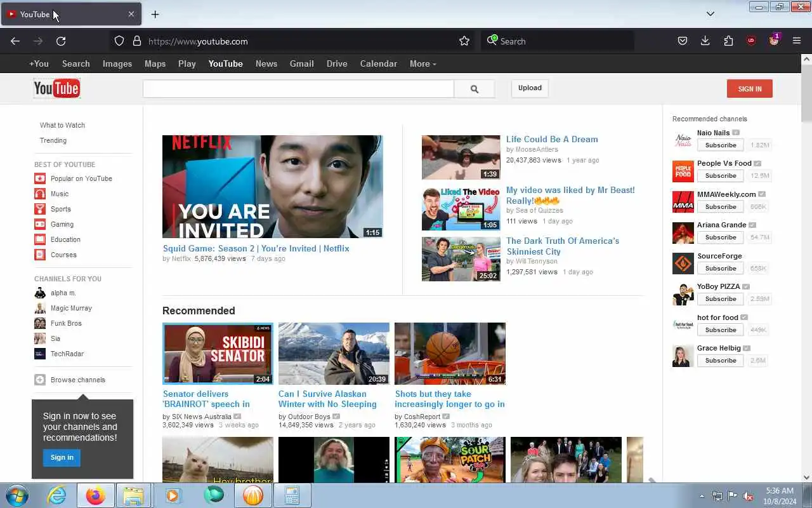
Task: Open the Skibidi Senator video thumbnail
Action: tap(218, 354)
